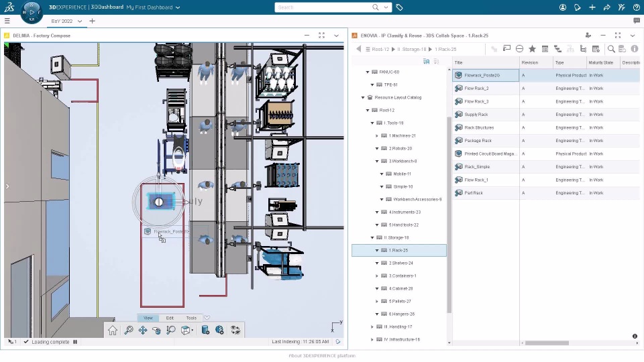Open the 3DEXPERIENCE compass

[32, 12]
